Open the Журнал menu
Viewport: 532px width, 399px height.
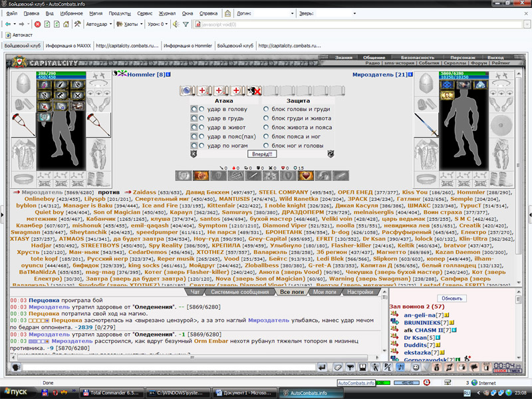click(x=167, y=13)
